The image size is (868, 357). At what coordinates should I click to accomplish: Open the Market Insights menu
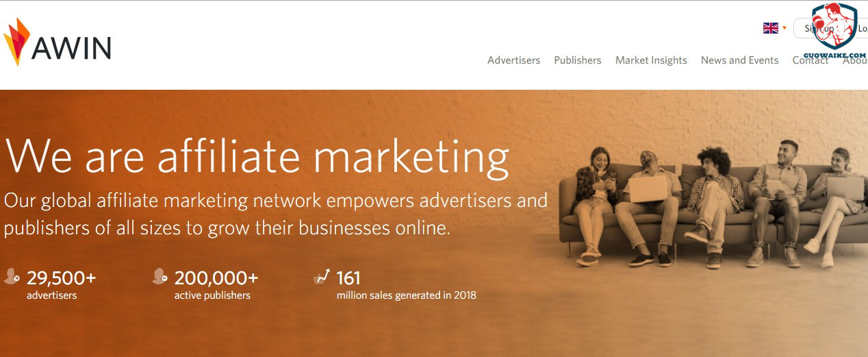coord(651,60)
